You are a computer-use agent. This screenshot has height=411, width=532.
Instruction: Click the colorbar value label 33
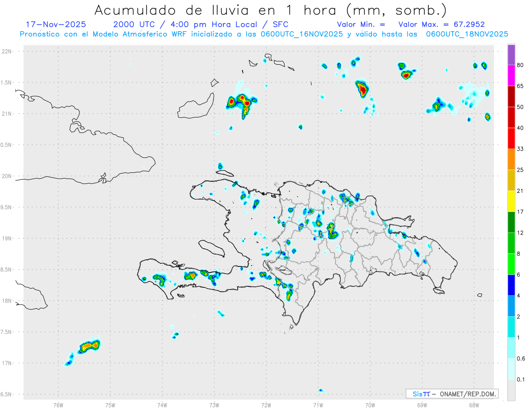pyautogui.click(x=520, y=149)
